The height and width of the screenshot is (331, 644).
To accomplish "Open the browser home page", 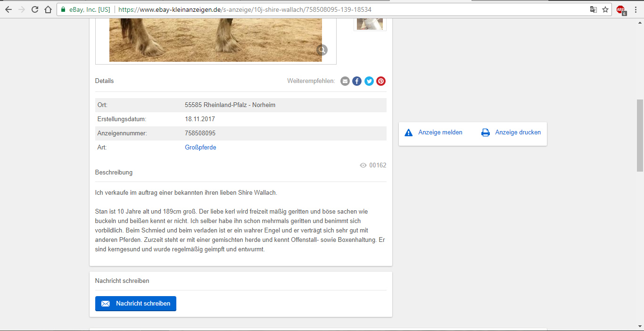I will 48,9.
